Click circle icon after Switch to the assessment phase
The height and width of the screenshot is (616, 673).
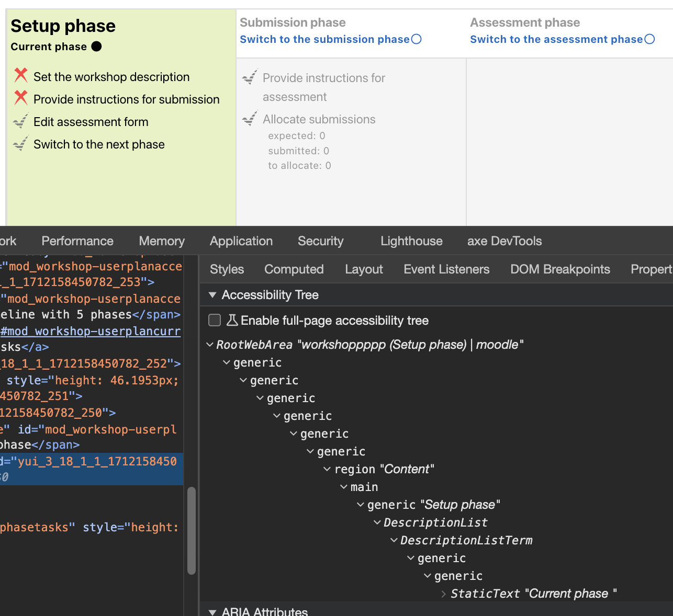649,39
